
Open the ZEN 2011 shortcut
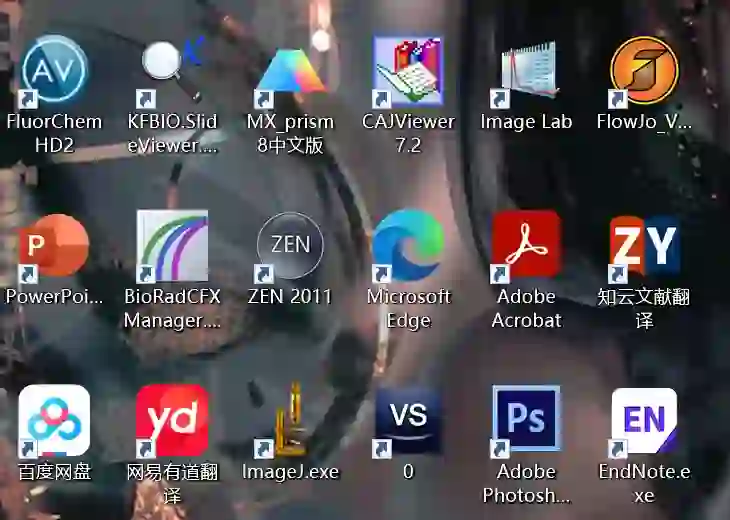tap(290, 247)
